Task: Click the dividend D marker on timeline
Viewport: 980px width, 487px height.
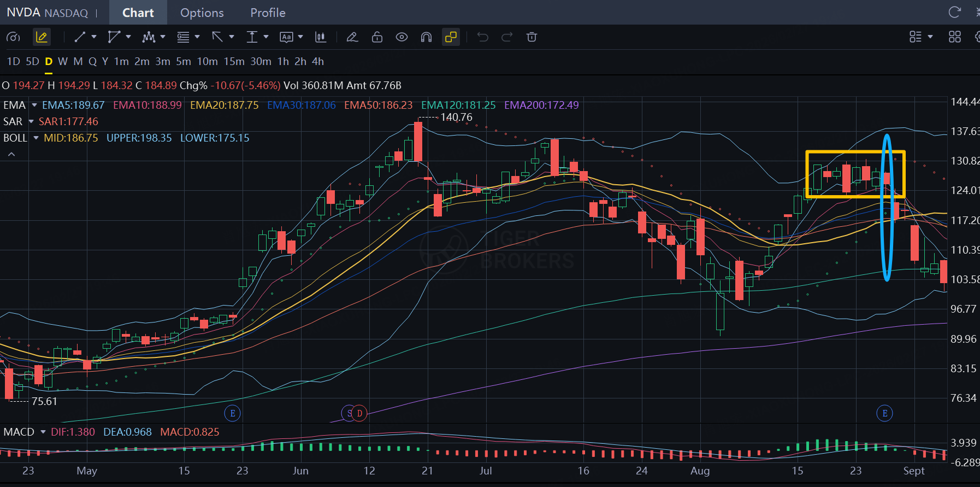Action: pyautogui.click(x=359, y=413)
